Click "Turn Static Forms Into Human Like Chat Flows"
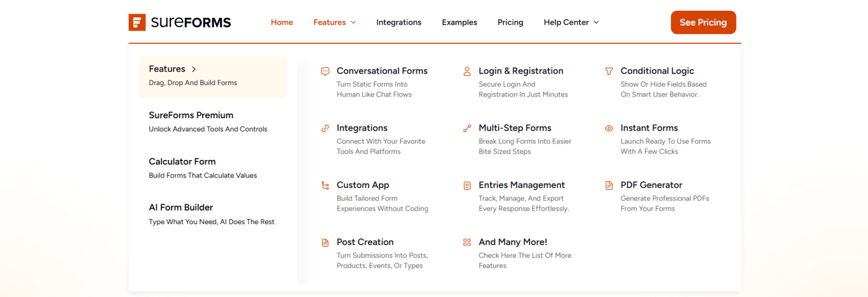 [374, 89]
